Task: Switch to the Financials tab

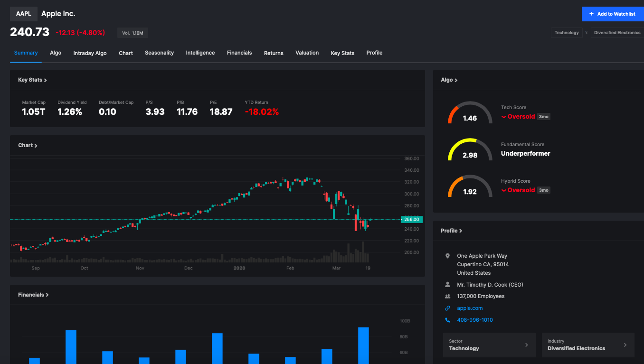Action: (239, 53)
